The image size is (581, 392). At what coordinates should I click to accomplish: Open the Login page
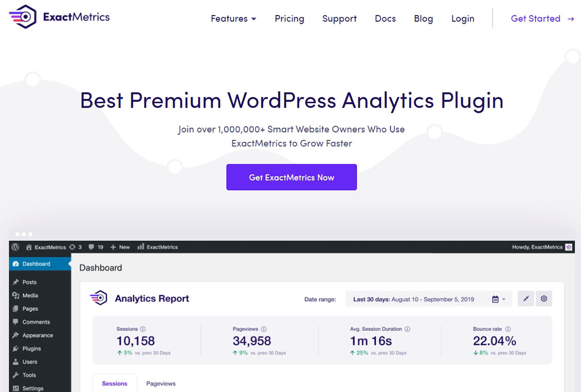463,19
